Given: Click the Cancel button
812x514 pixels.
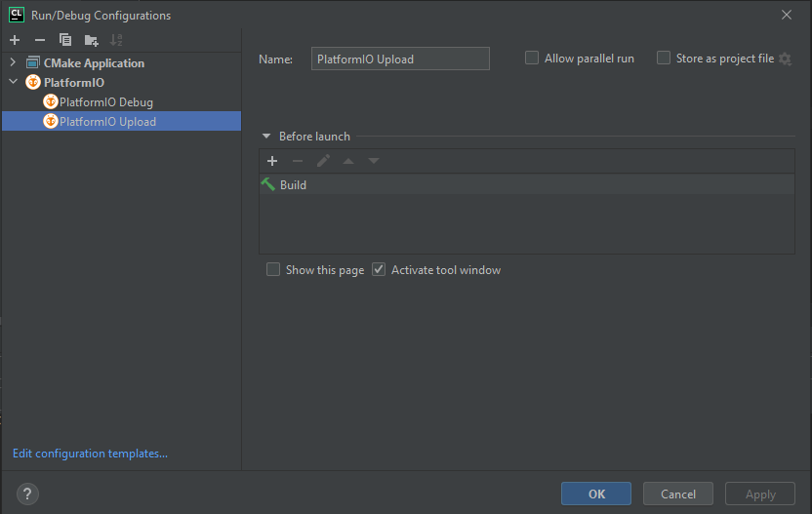Looking at the screenshot, I should [678, 494].
